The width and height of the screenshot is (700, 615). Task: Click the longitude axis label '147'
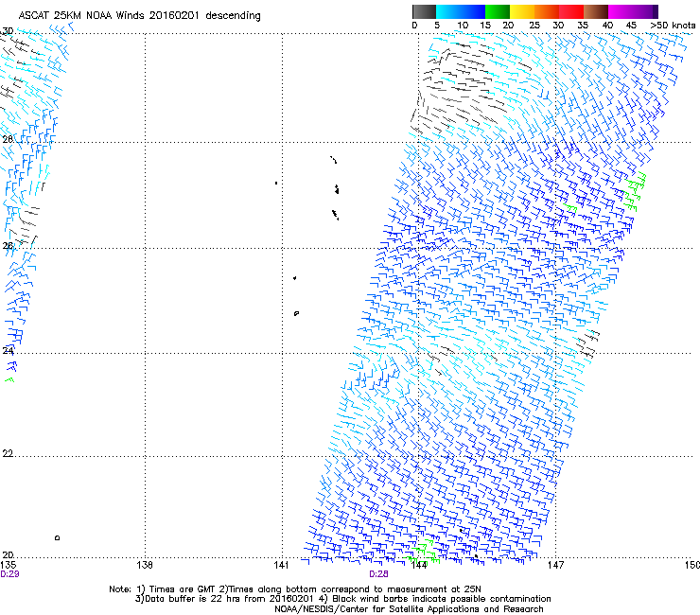pyautogui.click(x=555, y=565)
